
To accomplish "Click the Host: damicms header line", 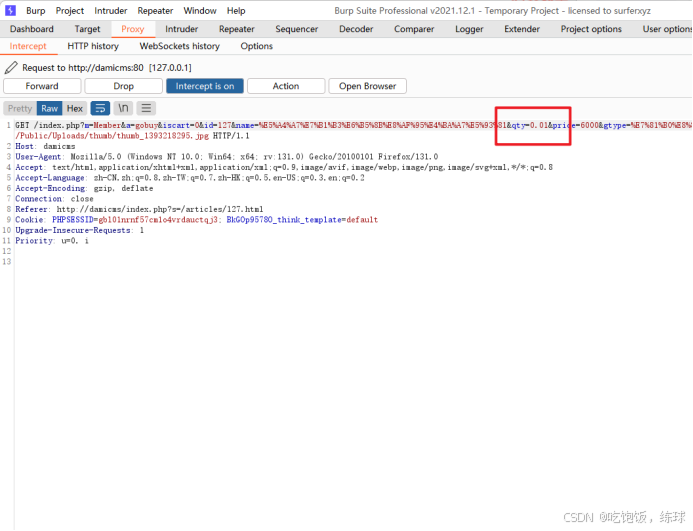I will [x=45, y=146].
